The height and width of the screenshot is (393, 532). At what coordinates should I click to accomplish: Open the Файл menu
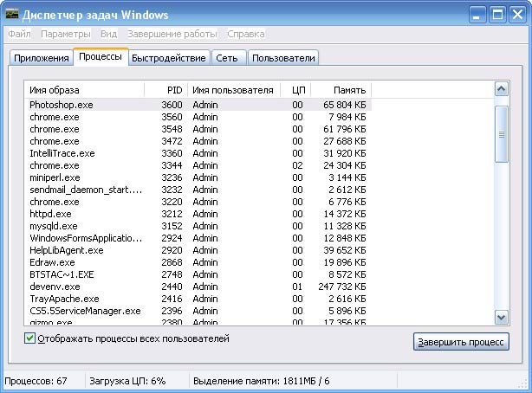19,34
